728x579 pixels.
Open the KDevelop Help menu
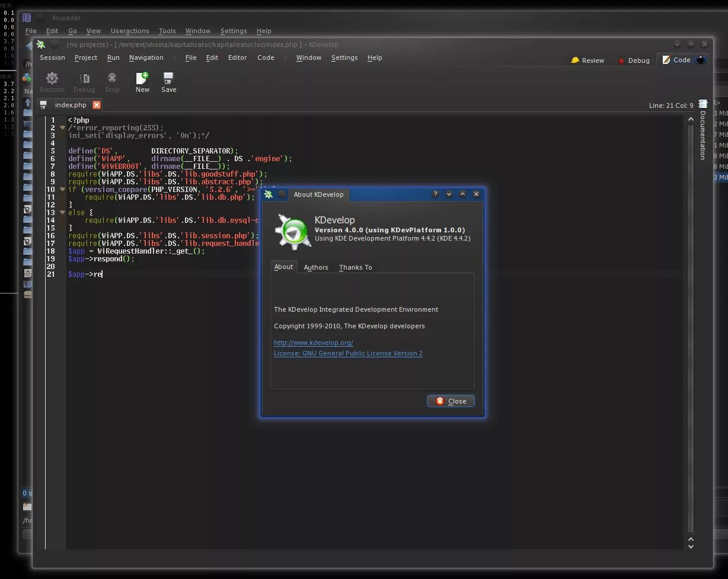point(375,57)
